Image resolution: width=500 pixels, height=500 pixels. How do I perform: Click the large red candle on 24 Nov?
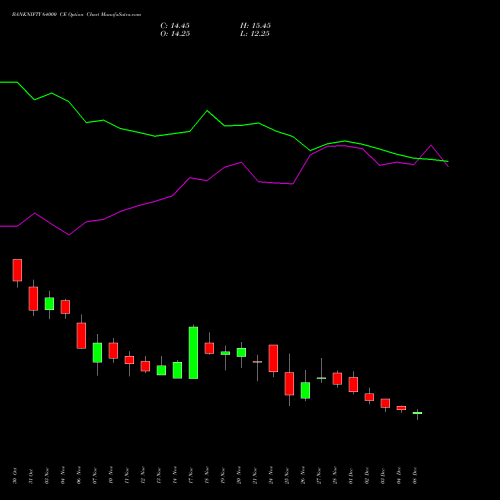coord(273,358)
